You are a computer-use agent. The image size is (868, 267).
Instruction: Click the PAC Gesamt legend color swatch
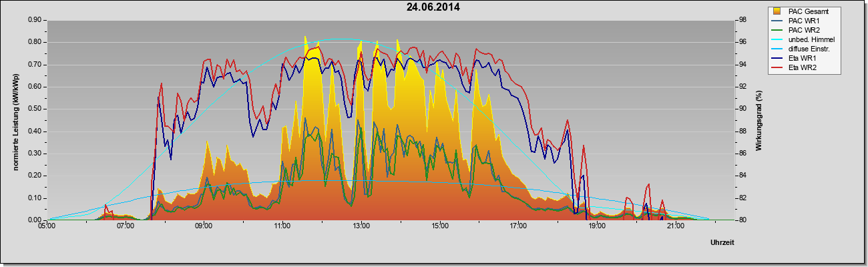point(778,11)
